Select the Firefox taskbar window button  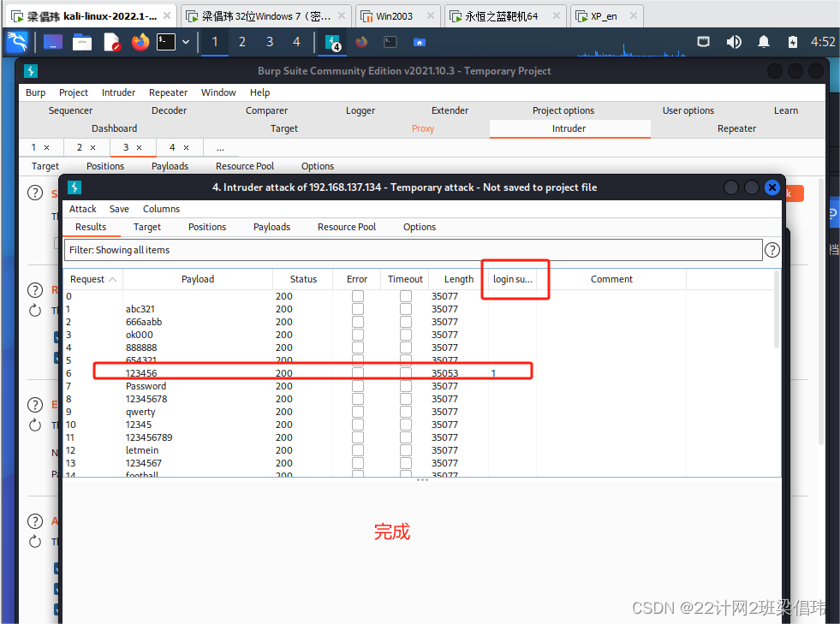coord(361,42)
